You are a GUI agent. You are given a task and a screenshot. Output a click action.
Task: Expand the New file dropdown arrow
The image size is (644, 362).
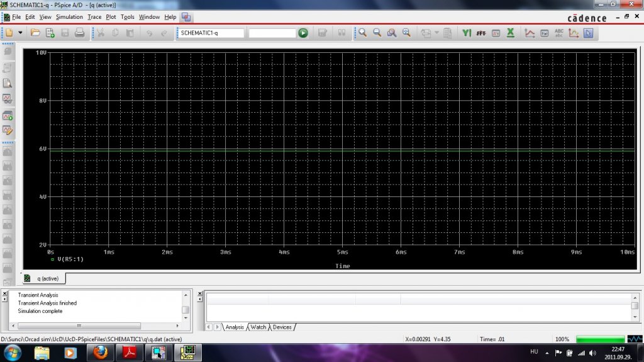(20, 33)
